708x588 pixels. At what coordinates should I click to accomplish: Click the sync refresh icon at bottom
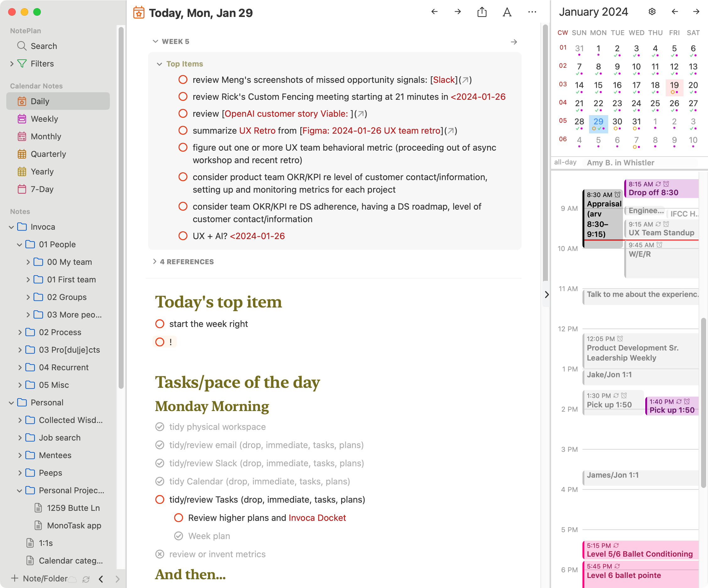[x=86, y=579]
